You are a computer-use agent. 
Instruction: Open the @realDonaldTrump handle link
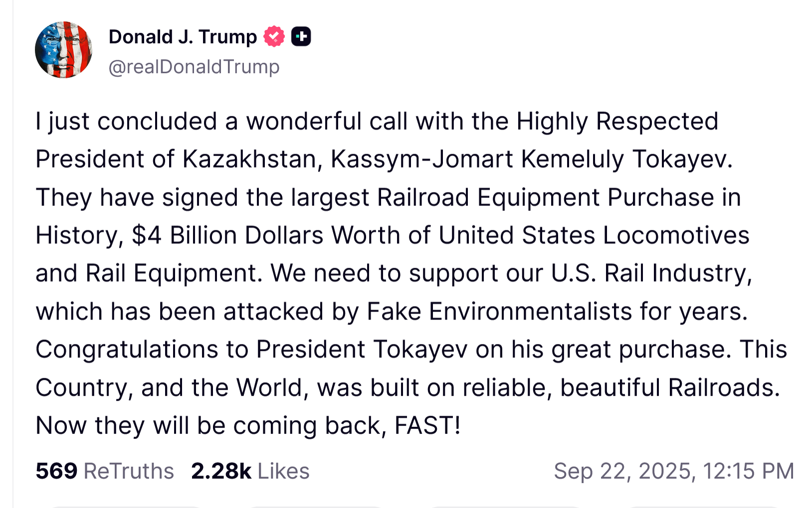pos(194,67)
